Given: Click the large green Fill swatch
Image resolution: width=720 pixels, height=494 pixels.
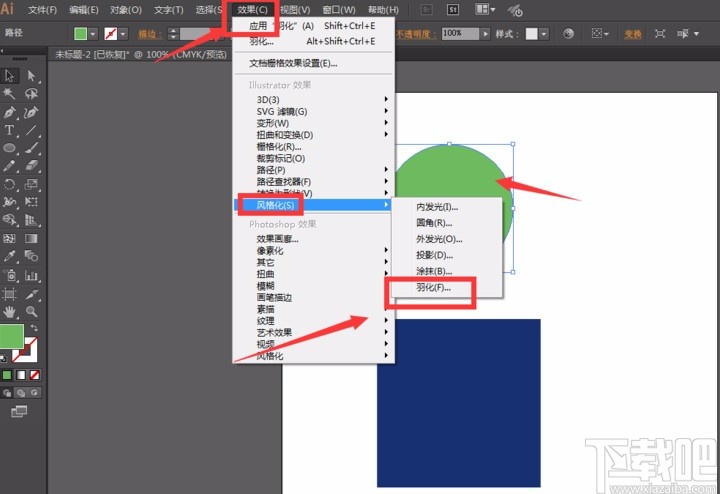Looking at the screenshot, I should click(x=11, y=336).
